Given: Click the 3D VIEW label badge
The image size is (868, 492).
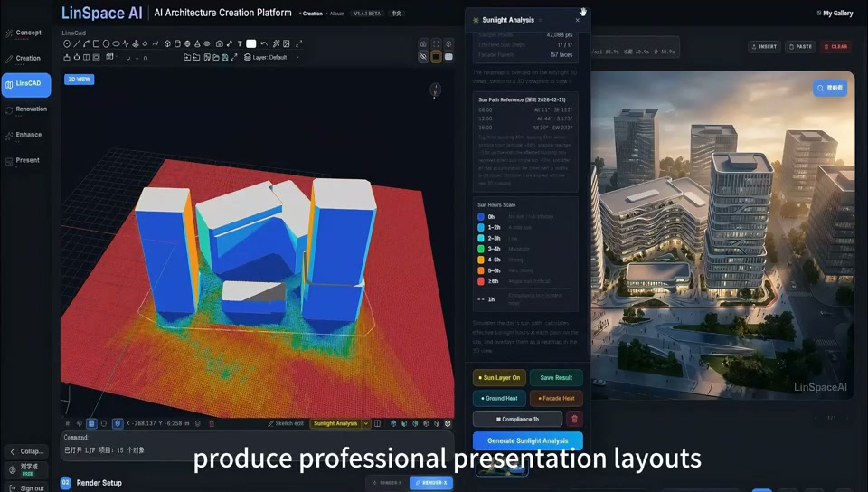Looking at the screenshot, I should [x=80, y=80].
